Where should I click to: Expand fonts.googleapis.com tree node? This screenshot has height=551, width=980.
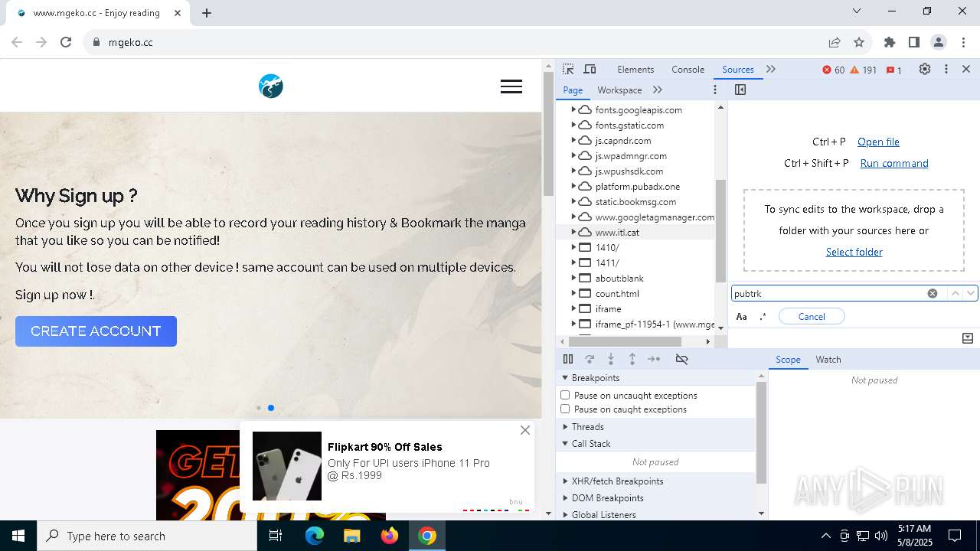click(x=573, y=110)
